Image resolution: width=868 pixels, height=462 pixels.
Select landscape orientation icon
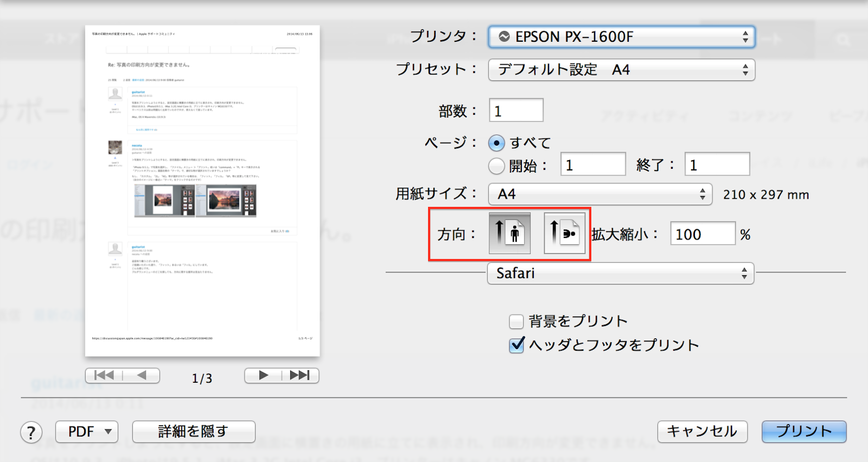[x=565, y=233]
